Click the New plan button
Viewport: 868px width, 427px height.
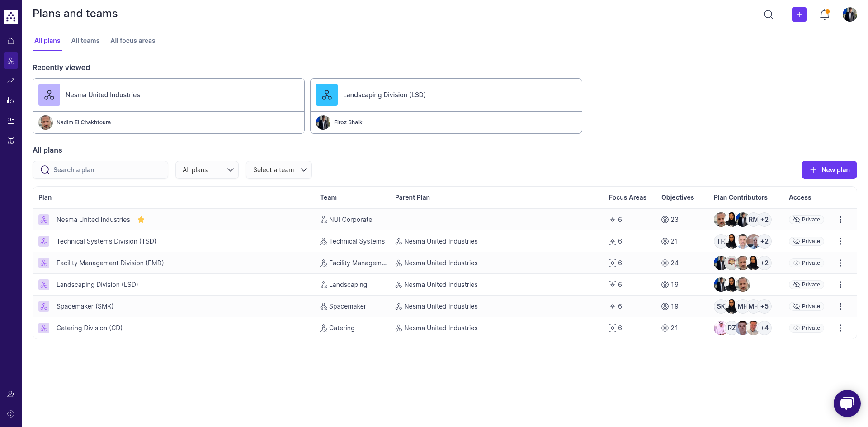(829, 170)
